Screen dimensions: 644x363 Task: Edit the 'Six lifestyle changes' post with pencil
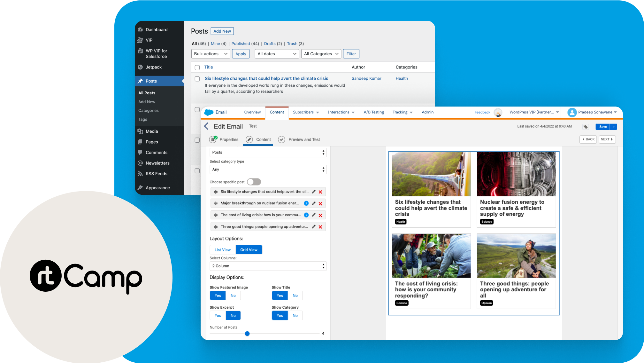point(314,192)
